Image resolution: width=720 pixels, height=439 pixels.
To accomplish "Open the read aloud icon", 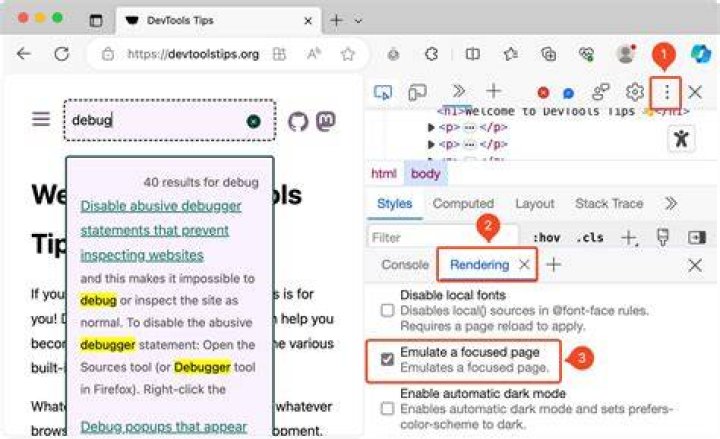I will [x=313, y=54].
